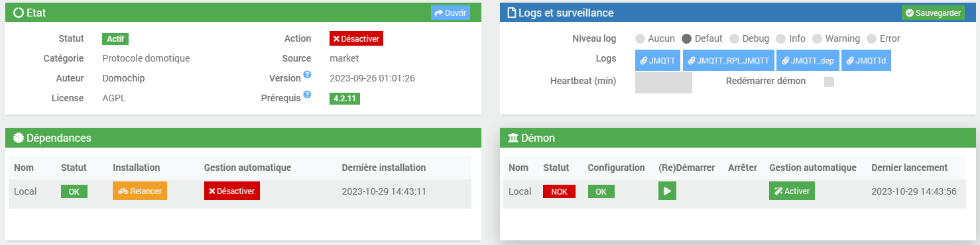Open the JMQTTd log file

click(867, 60)
